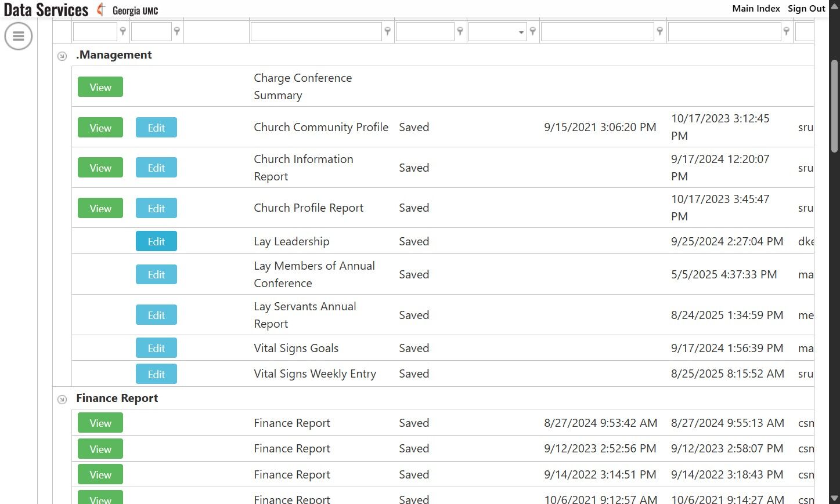Go to Main Index
The width and height of the screenshot is (840, 504).
coord(756,9)
